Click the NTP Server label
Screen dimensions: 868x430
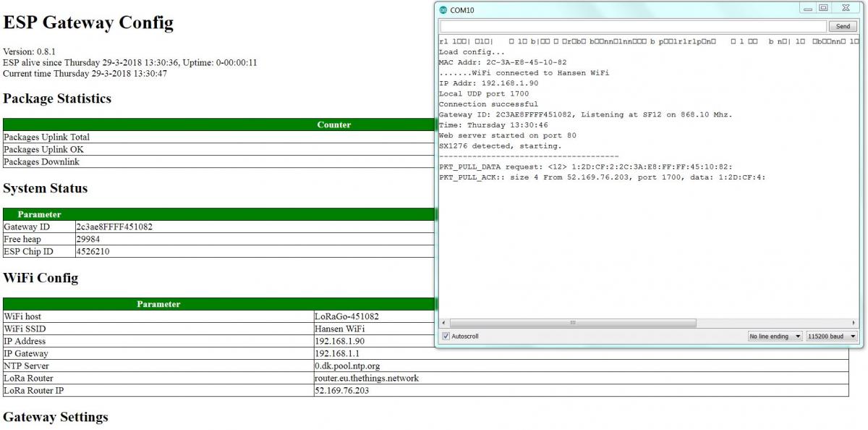pyautogui.click(x=27, y=366)
